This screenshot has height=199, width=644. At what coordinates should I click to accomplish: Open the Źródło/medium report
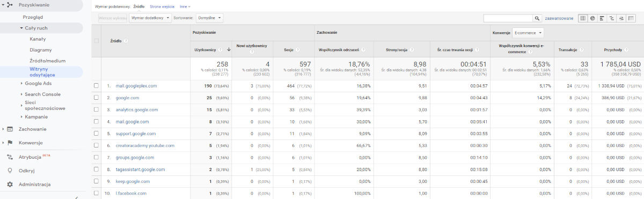pyautogui.click(x=47, y=61)
